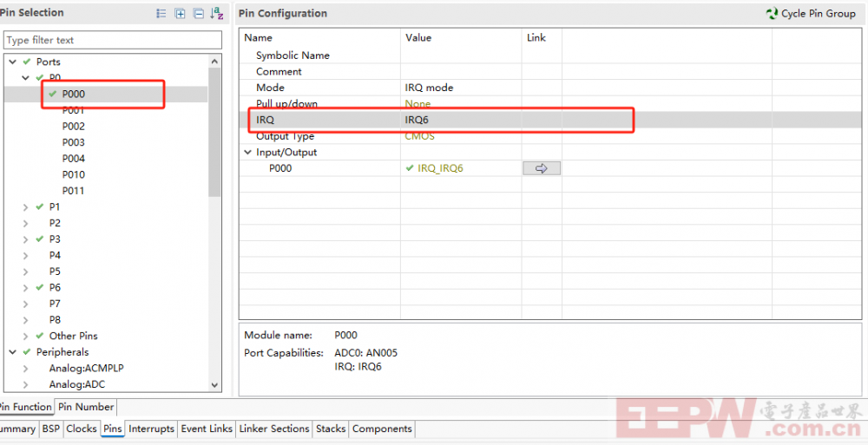Click the Value column header
The image size is (868, 445).
click(418, 37)
